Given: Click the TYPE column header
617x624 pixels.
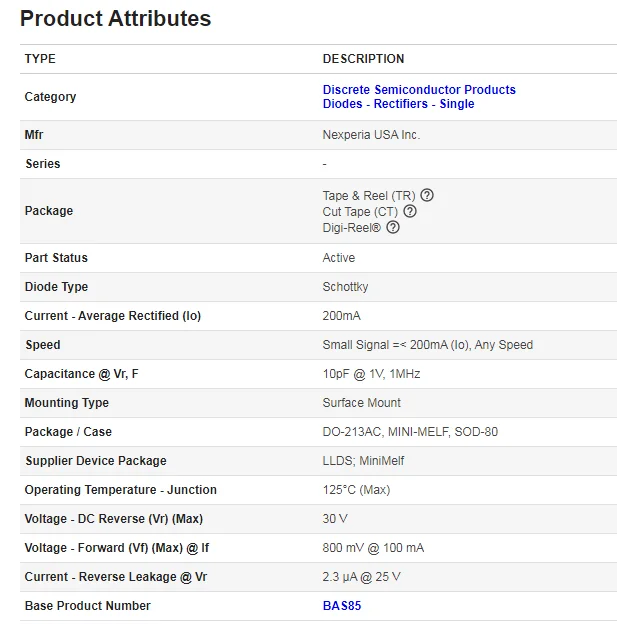Looking at the screenshot, I should coord(40,59).
